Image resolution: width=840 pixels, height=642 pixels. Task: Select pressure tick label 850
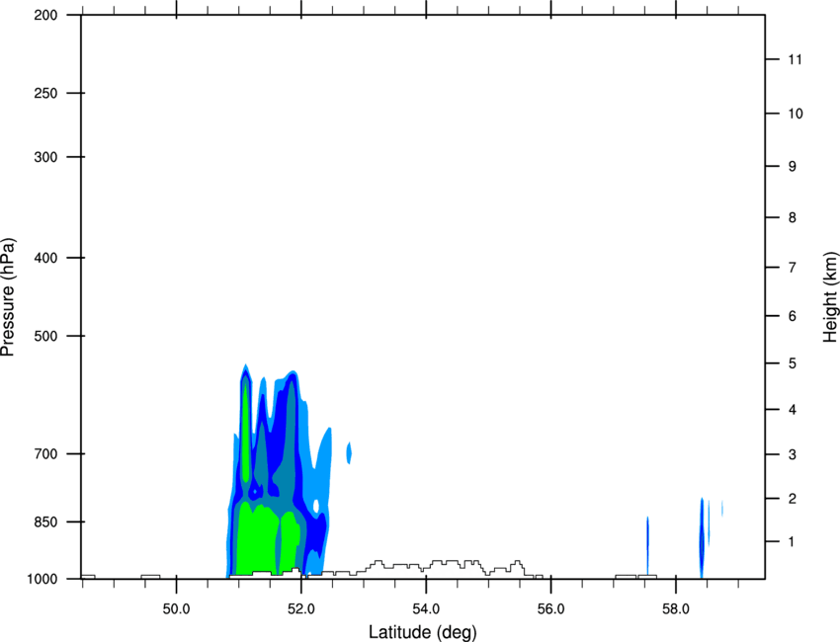(x=45, y=522)
